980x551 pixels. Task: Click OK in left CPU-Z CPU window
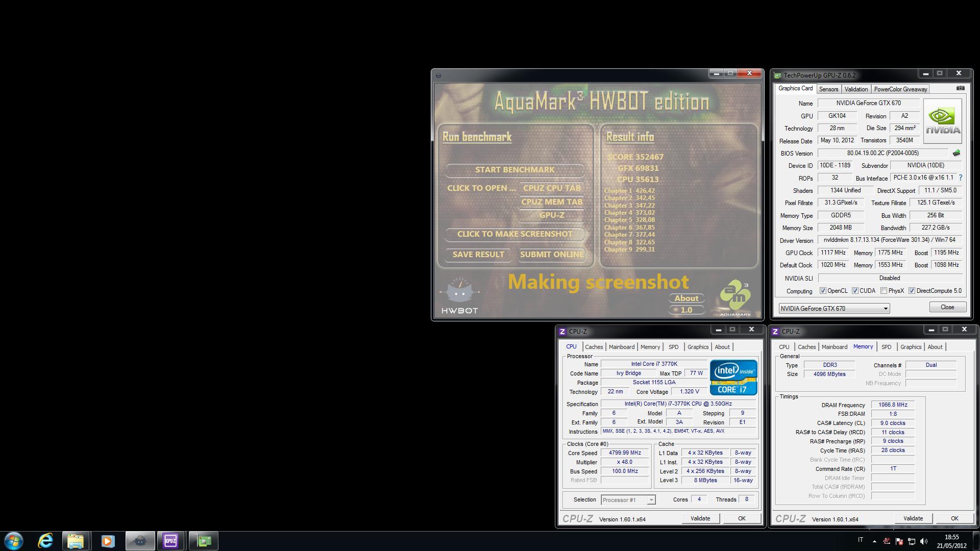tap(742, 518)
